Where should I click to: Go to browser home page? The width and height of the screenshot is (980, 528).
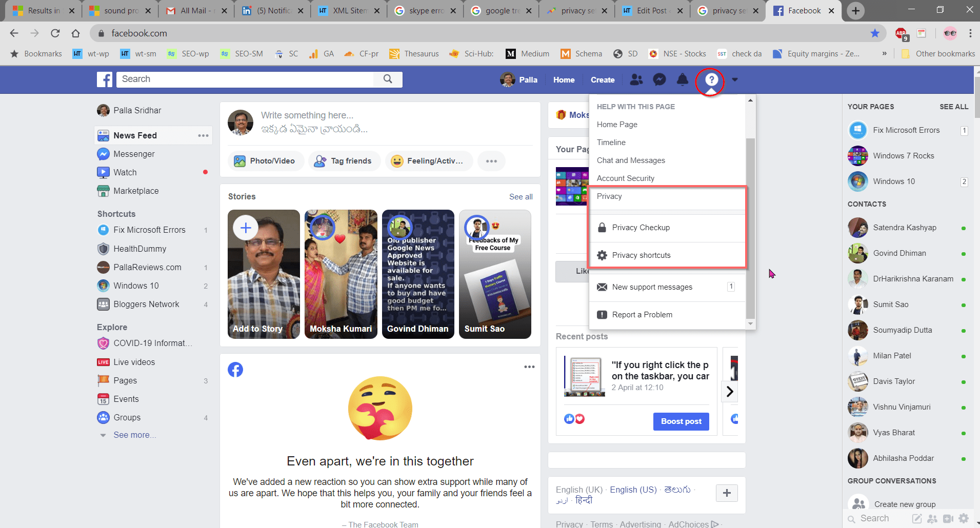[75, 33]
